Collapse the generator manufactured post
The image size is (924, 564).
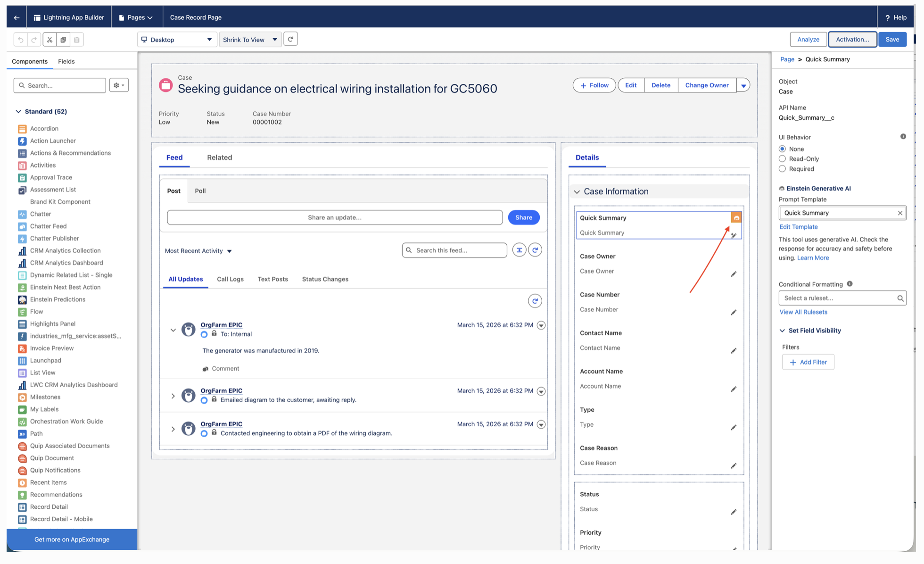tap(173, 330)
